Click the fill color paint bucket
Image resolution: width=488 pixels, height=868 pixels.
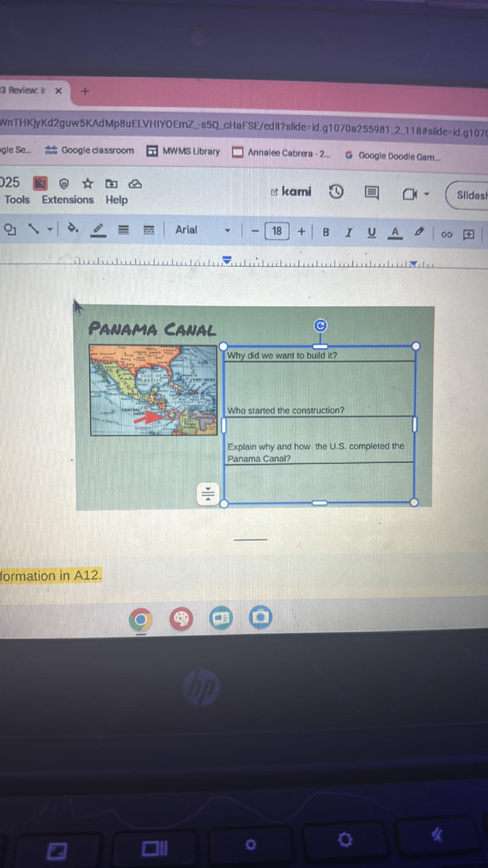(x=73, y=229)
